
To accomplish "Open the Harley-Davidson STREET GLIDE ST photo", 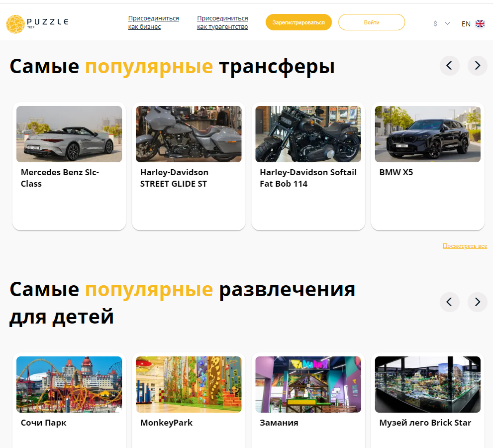I will (x=189, y=134).
